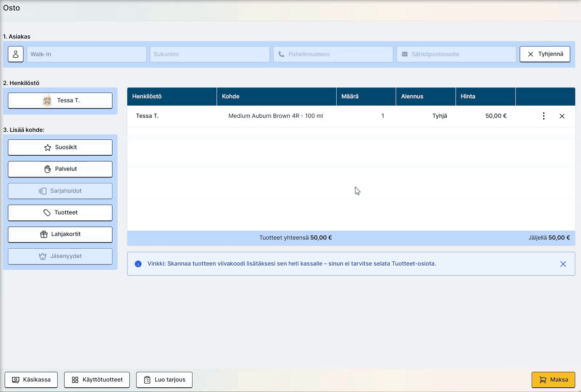Click the info icon in the Vinkki banner
Image resolution: width=581 pixels, height=392 pixels.
(x=138, y=264)
